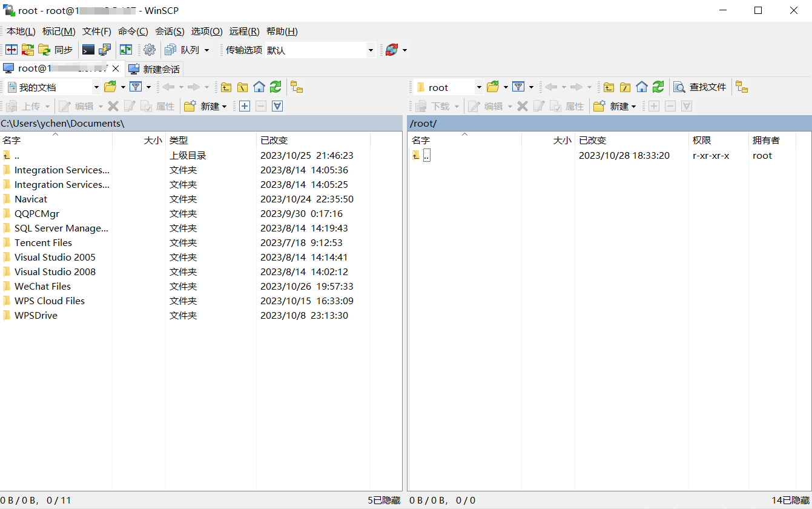Open the 队列 queue dropdown arrow

pyautogui.click(x=206, y=50)
